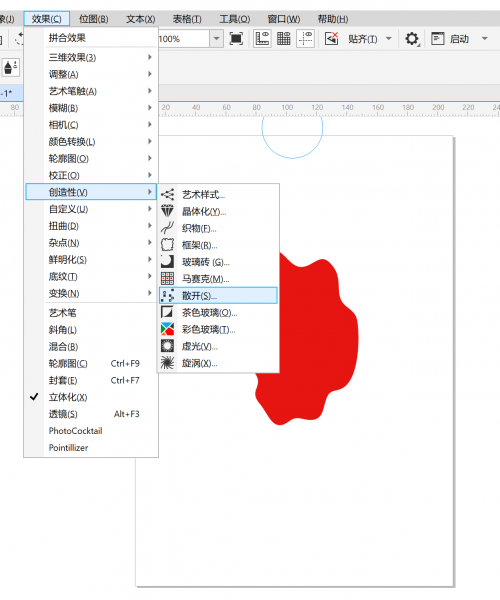Viewport: 500px width, 600px height.
Task: Choose the 混合(B) menu entry
Action: point(91,346)
